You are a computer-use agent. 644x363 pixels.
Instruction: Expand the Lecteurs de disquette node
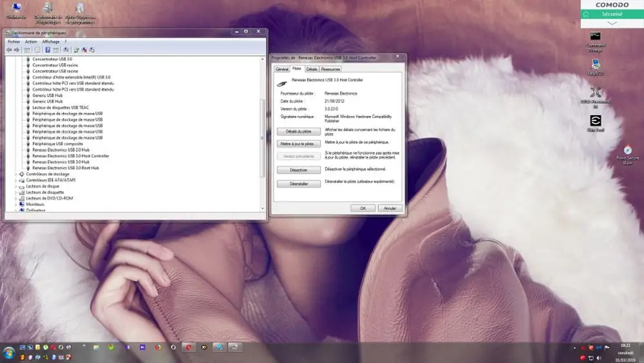point(16,192)
